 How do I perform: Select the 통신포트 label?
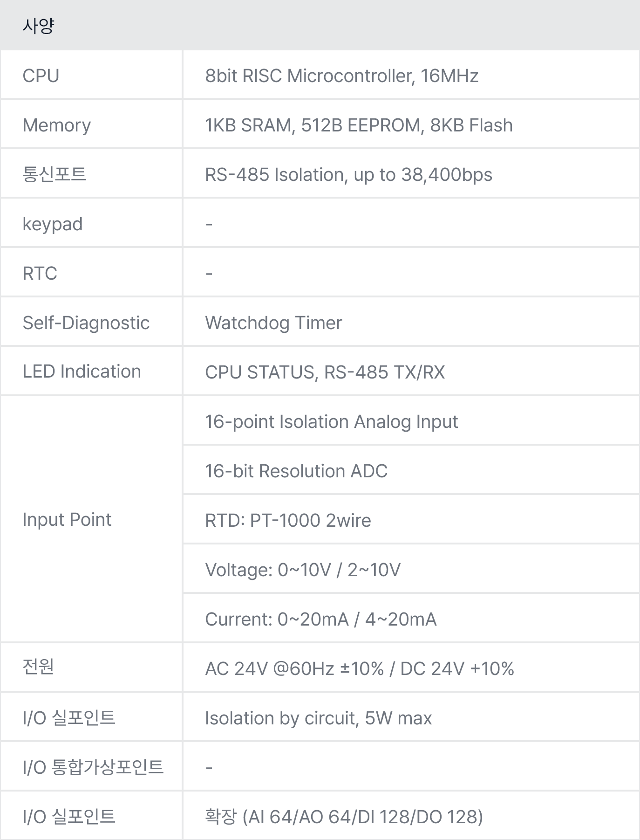(54, 174)
